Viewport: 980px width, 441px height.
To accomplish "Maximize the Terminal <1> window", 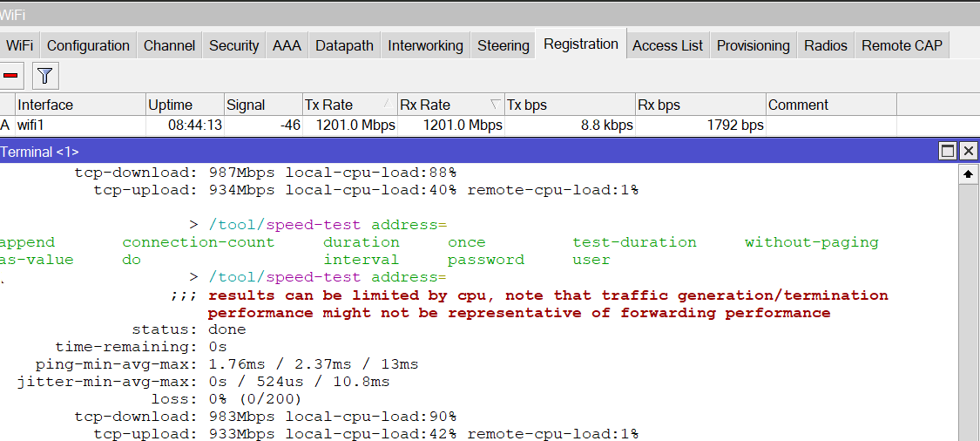I will point(948,151).
